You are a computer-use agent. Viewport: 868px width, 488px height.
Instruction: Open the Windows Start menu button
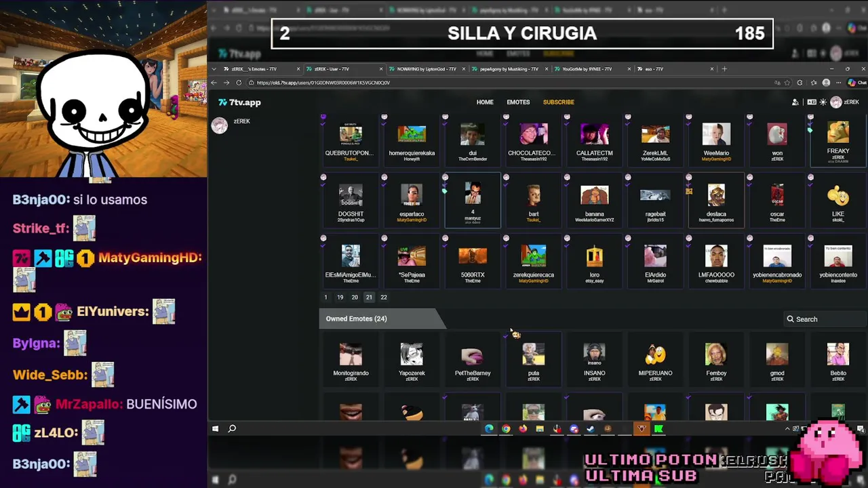[x=216, y=429]
